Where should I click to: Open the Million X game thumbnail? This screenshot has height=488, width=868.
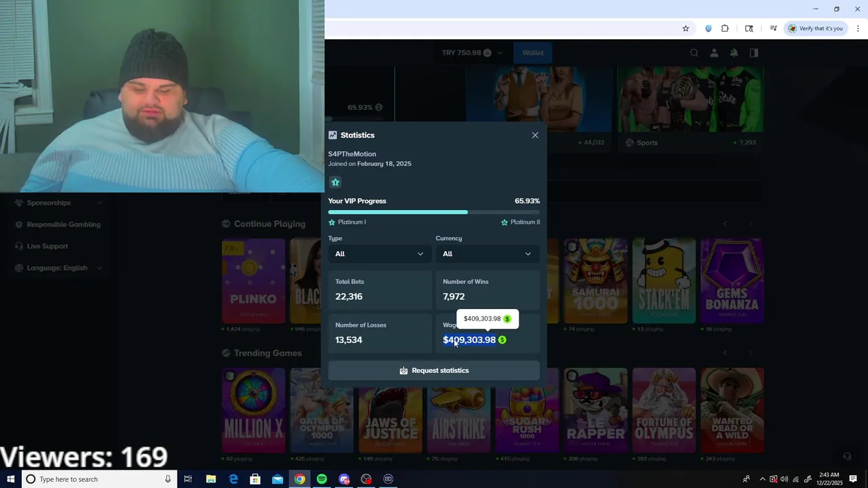(254, 410)
